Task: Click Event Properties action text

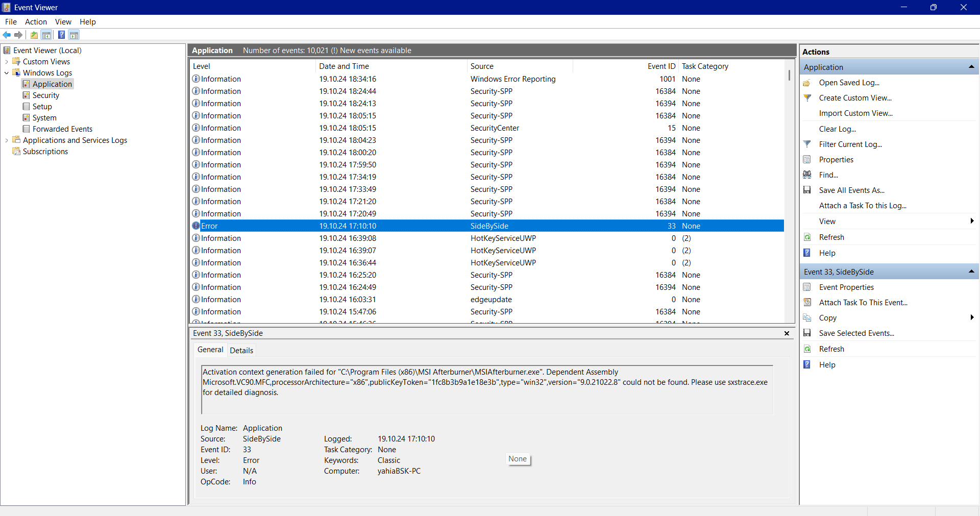Action: (846, 287)
